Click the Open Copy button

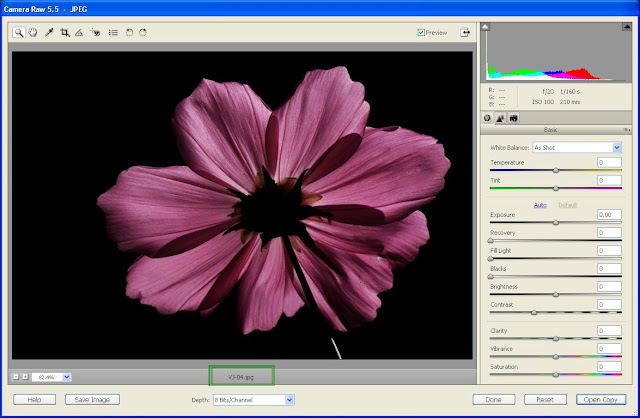point(603,399)
